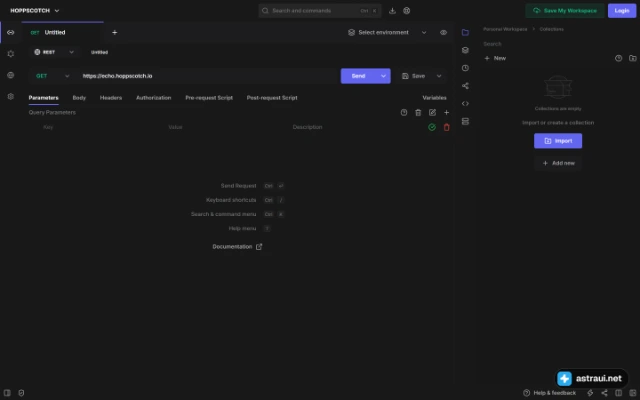This screenshot has width=640, height=400.
Task: Focus Search and commands box
Action: pos(320,11)
